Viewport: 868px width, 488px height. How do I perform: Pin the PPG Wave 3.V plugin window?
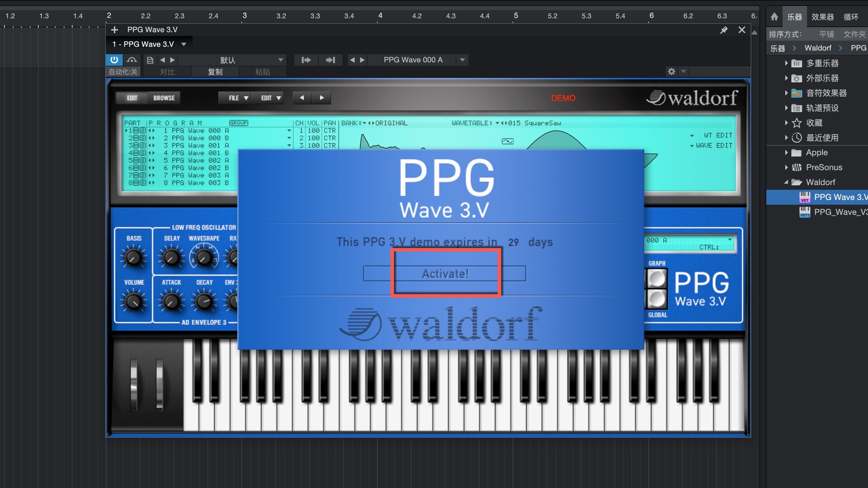[724, 30]
